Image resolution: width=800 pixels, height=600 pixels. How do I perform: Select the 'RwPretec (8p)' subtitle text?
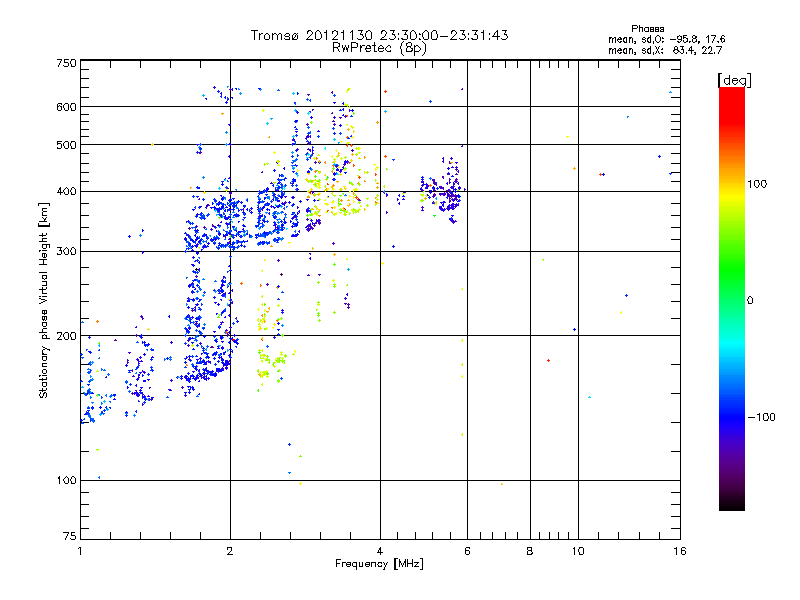[379, 48]
